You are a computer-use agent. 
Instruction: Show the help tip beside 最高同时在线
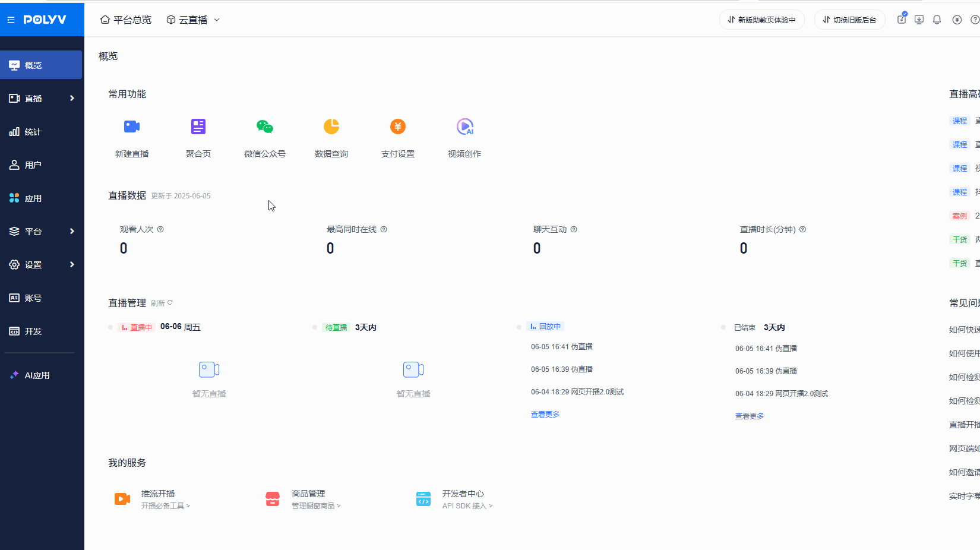pos(384,229)
